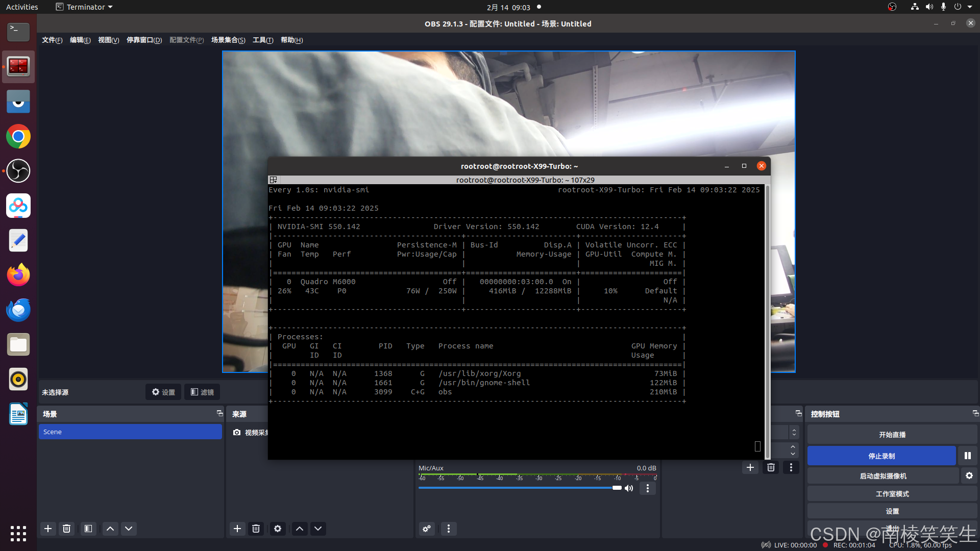
Task: Click the 开始直播 start streaming button
Action: tap(892, 435)
